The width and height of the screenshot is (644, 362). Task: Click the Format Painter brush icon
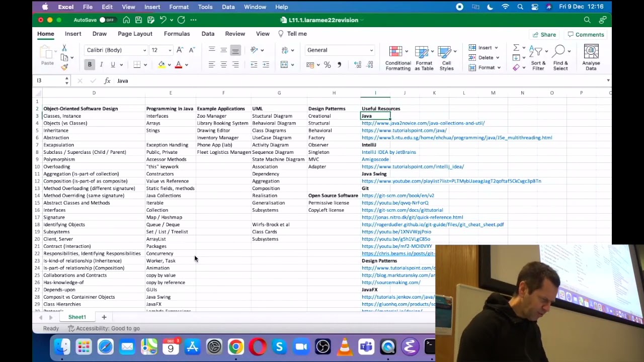point(64,67)
